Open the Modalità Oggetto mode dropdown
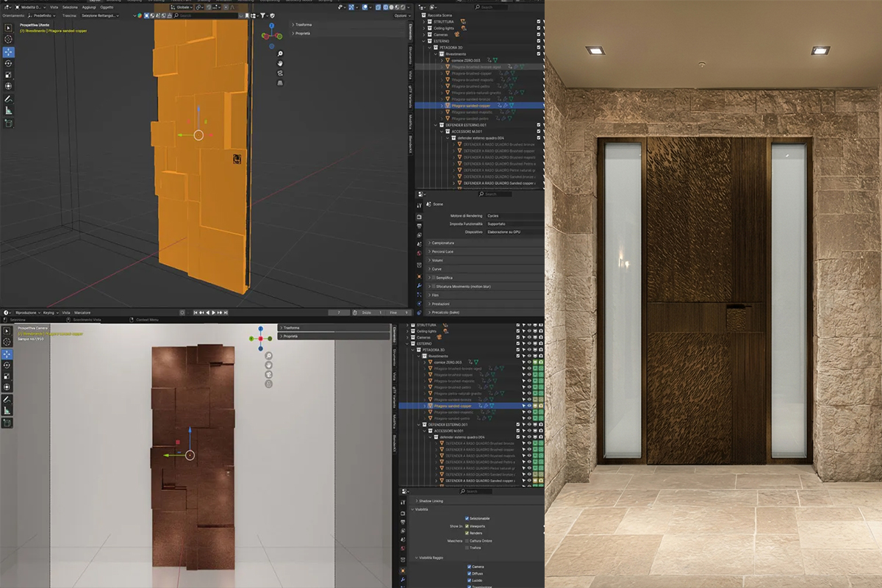882x588 pixels. click(x=30, y=6)
